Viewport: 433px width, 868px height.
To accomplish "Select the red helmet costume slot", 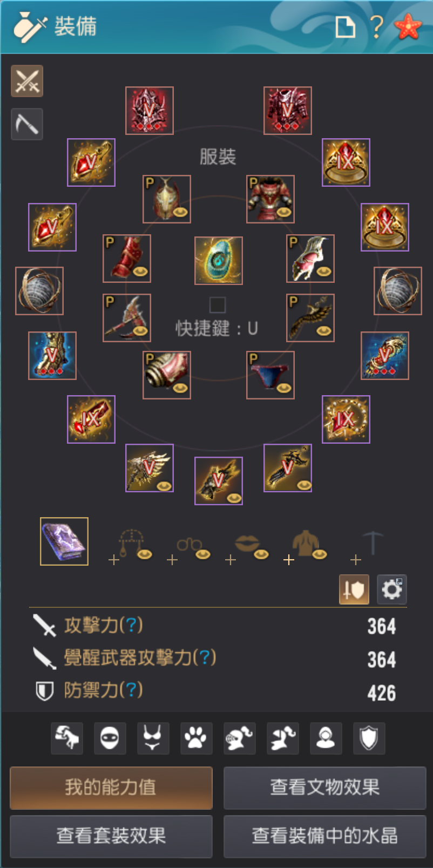I will 167,199.
